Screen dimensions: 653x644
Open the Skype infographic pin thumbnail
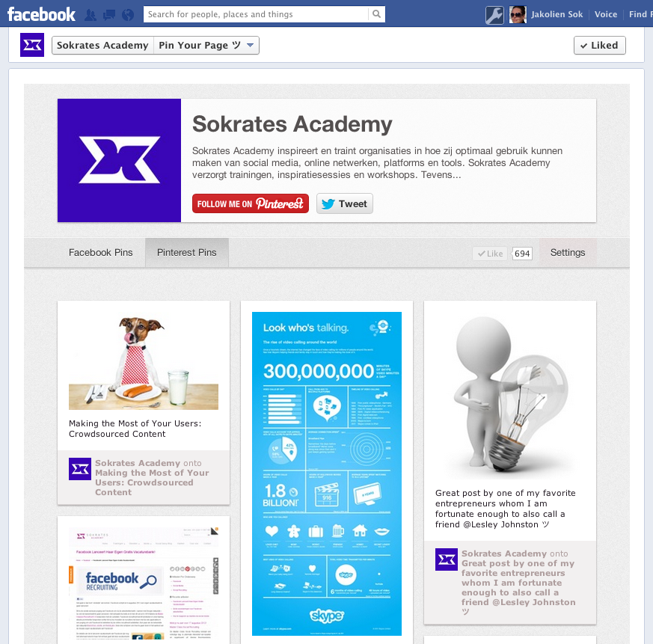tap(327, 473)
